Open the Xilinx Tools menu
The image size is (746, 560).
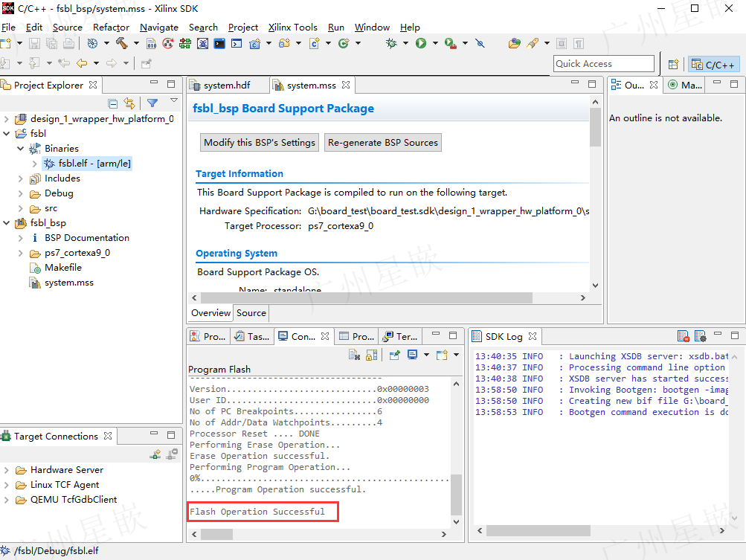[292, 28]
